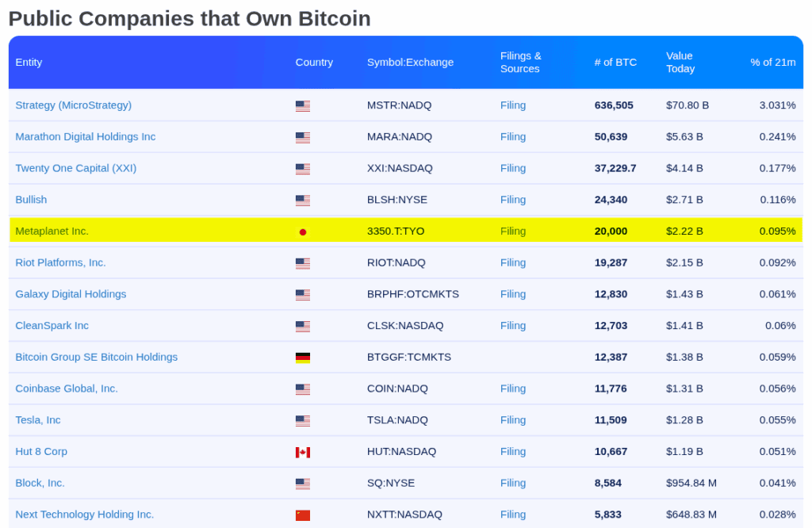Open the Riot Platforms, Inc. link

pyautogui.click(x=60, y=262)
